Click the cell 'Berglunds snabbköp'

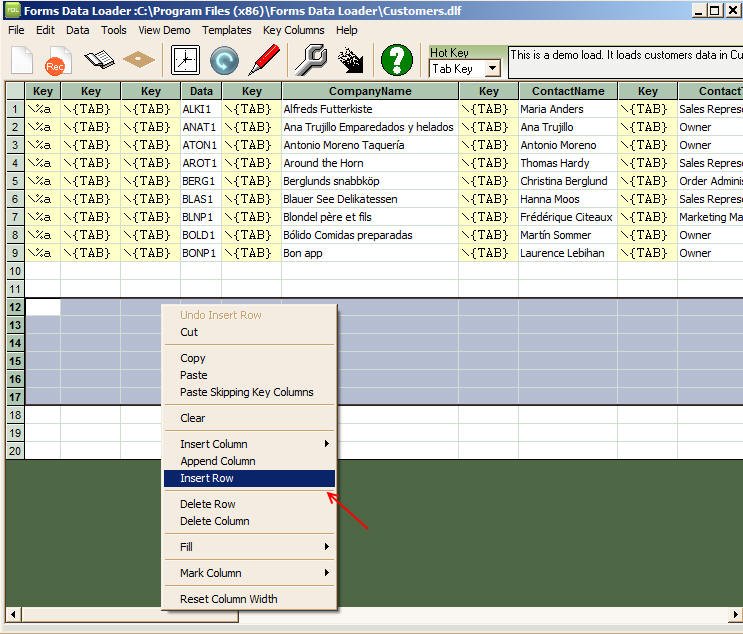pyautogui.click(x=370, y=181)
